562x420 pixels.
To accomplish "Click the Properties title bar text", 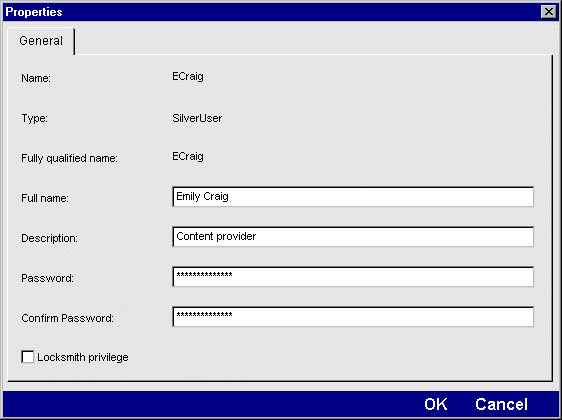I will tap(34, 12).
